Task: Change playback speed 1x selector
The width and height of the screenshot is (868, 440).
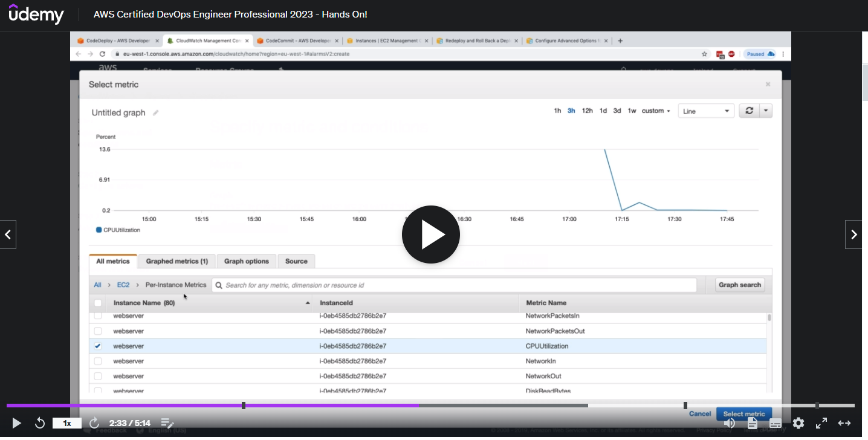Action: point(67,423)
